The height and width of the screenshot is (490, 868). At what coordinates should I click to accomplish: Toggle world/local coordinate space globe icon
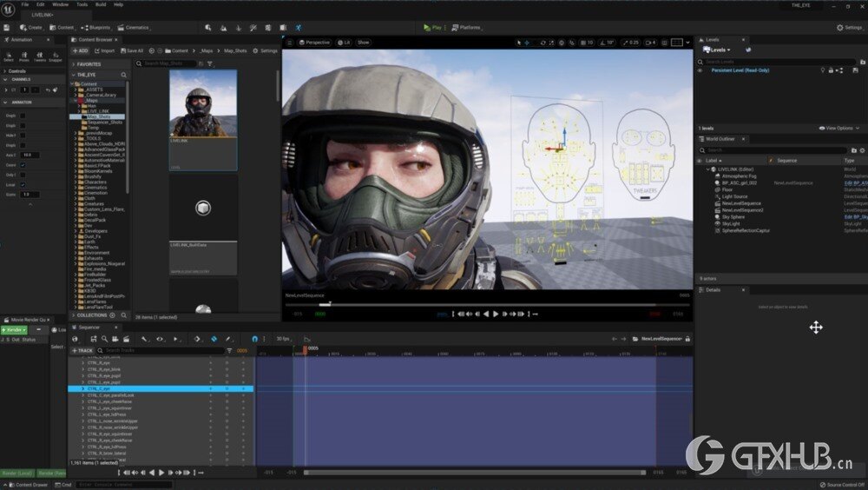click(562, 42)
